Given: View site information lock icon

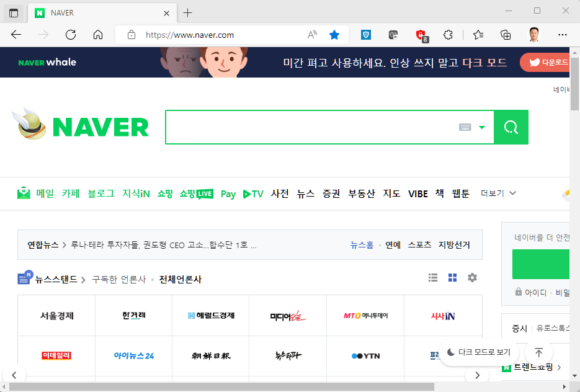Looking at the screenshot, I should (x=132, y=35).
